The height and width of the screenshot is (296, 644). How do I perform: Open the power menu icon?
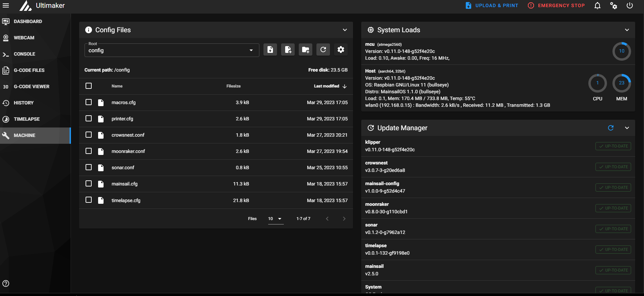pos(630,5)
